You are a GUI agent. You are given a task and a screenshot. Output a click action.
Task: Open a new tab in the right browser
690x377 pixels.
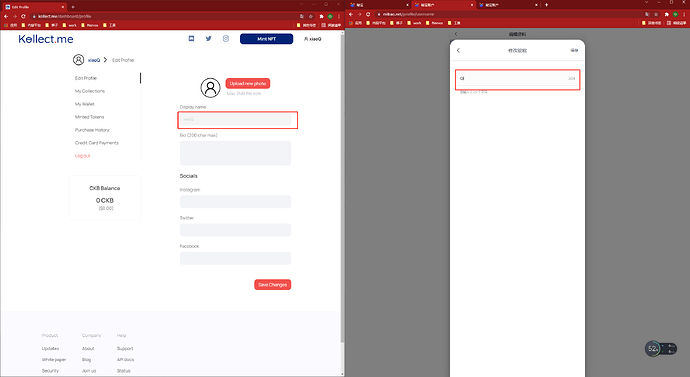[x=547, y=5]
